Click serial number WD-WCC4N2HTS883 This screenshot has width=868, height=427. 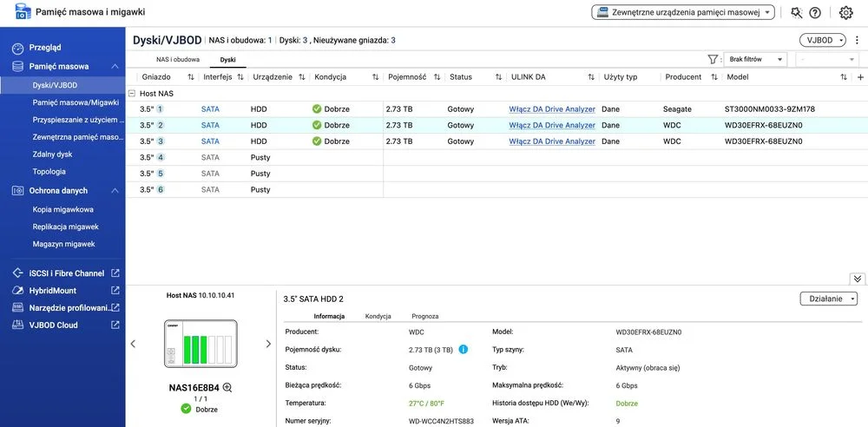(441, 422)
